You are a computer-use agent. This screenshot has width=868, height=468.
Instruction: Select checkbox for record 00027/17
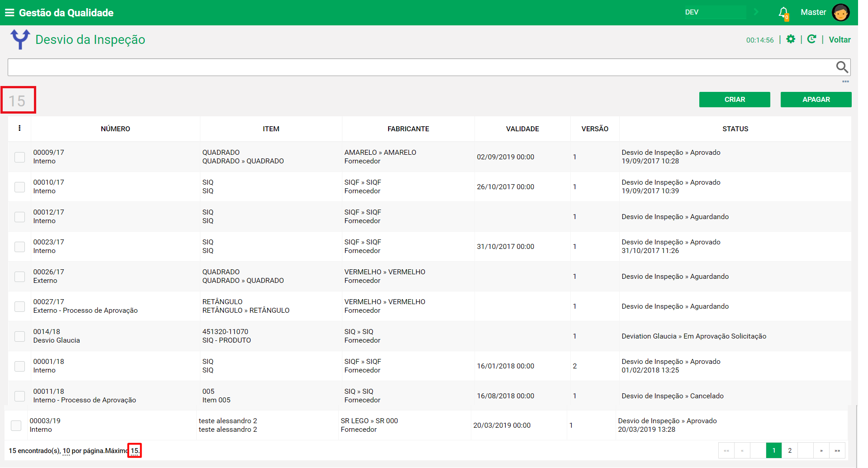tap(19, 306)
